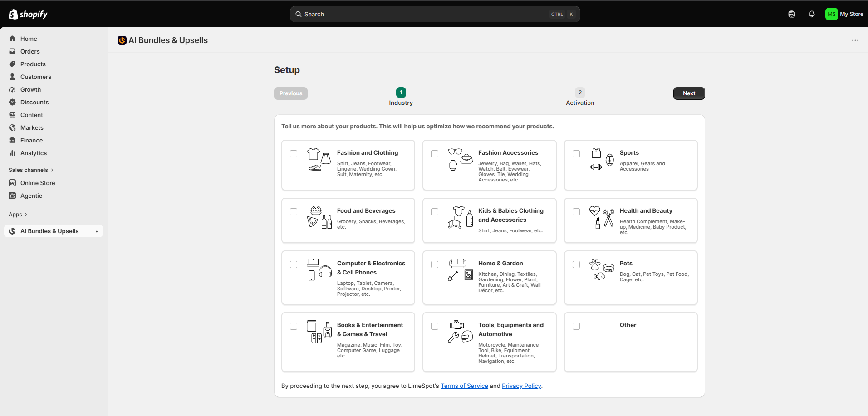Image resolution: width=868 pixels, height=416 pixels.
Task: Click the Next button
Action: 689,93
